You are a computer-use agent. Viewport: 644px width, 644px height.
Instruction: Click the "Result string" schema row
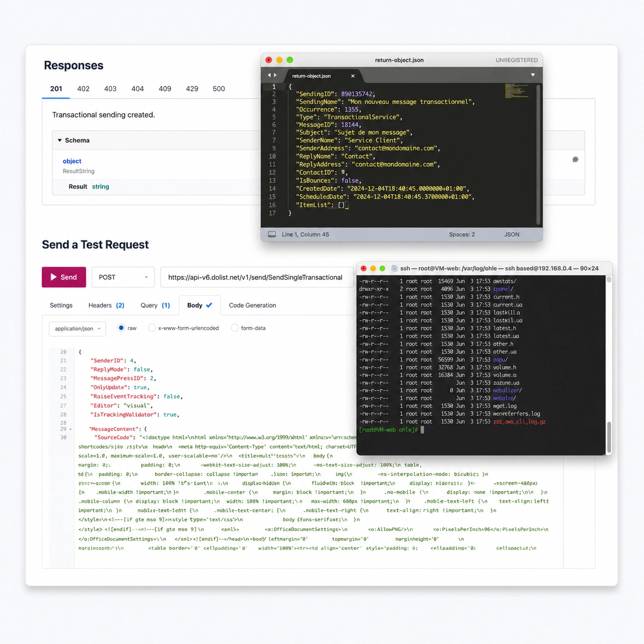point(89,186)
